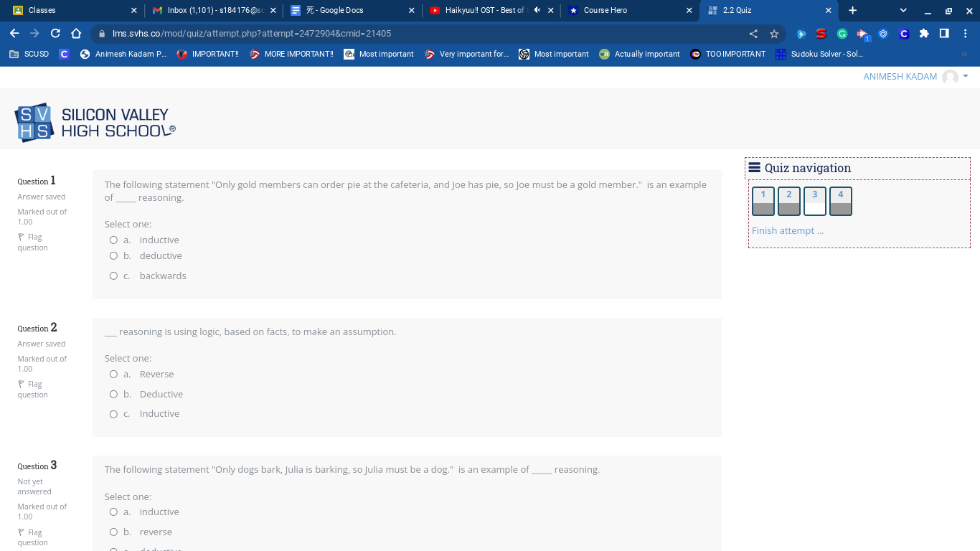Open the Sudoku Solver bookmark
This screenshot has width=980, height=551.
(819, 54)
